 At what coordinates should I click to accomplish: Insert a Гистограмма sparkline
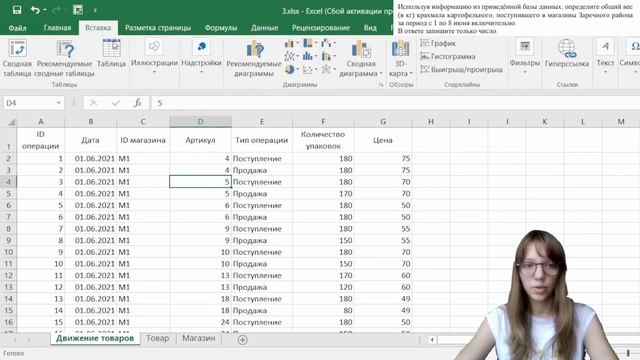[448, 56]
